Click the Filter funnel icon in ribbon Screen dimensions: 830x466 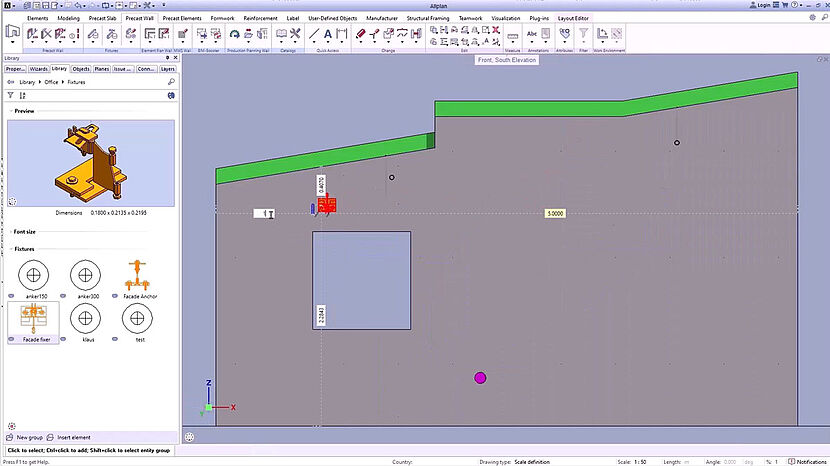(583, 33)
